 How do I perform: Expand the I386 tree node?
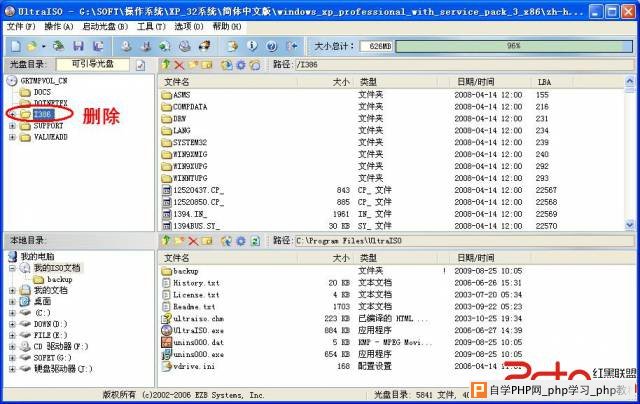[x=12, y=114]
